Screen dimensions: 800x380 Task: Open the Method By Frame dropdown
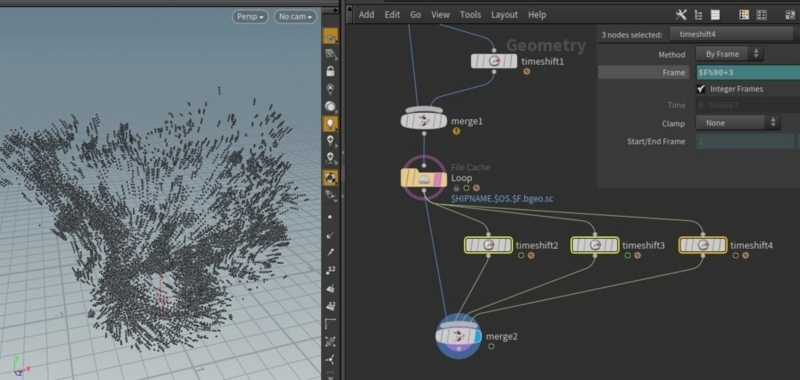tap(729, 54)
